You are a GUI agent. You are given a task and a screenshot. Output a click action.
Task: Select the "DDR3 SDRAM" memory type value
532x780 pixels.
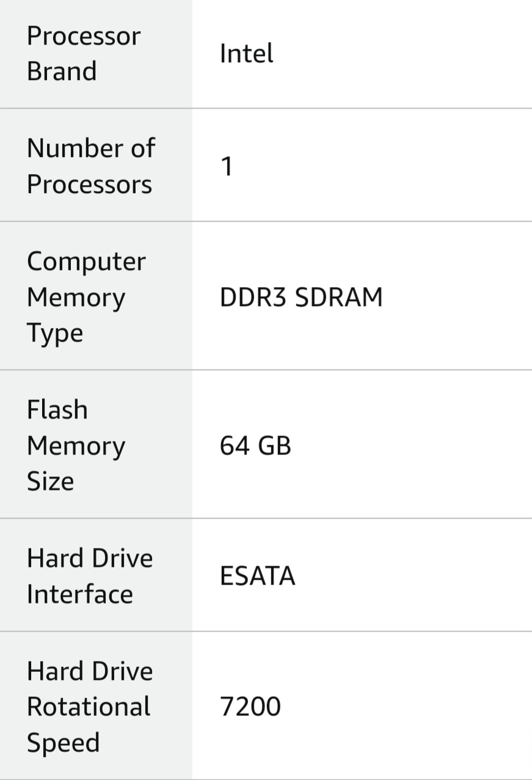click(301, 297)
